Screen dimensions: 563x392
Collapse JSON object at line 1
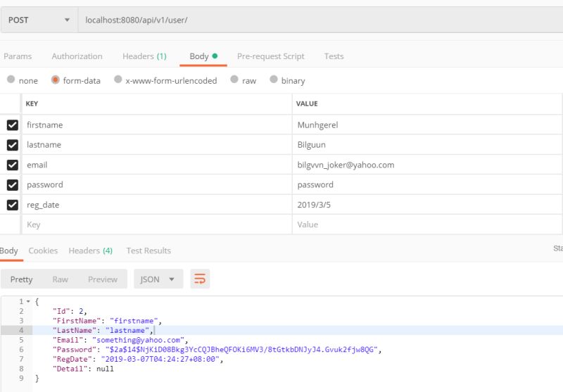[x=28, y=301]
